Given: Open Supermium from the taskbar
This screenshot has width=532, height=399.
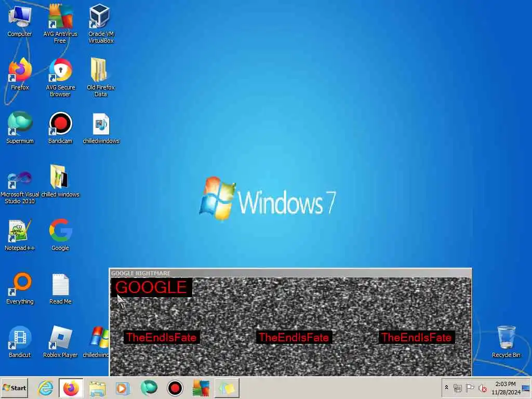Looking at the screenshot, I should [149, 388].
